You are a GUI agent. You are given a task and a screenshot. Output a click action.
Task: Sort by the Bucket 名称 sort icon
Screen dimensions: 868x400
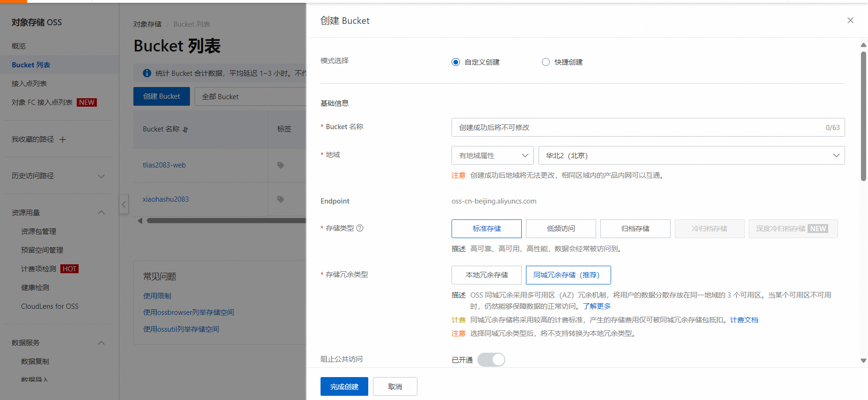185,130
